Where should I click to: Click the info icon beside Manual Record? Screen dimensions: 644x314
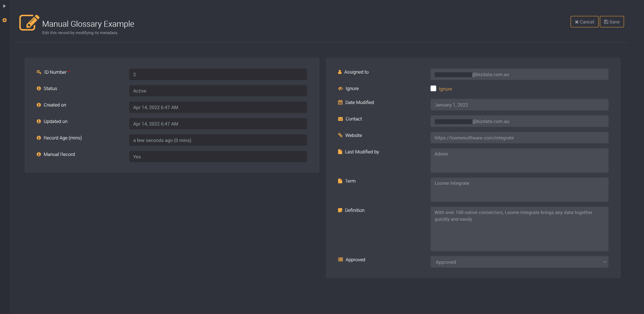point(39,154)
